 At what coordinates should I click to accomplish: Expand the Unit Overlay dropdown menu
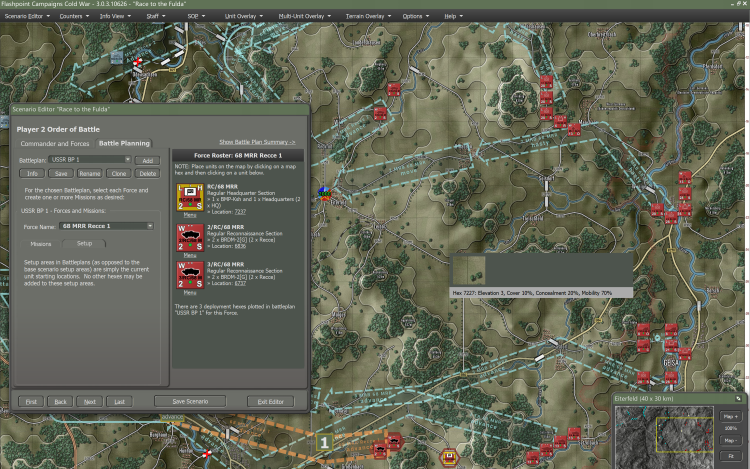[x=244, y=16]
